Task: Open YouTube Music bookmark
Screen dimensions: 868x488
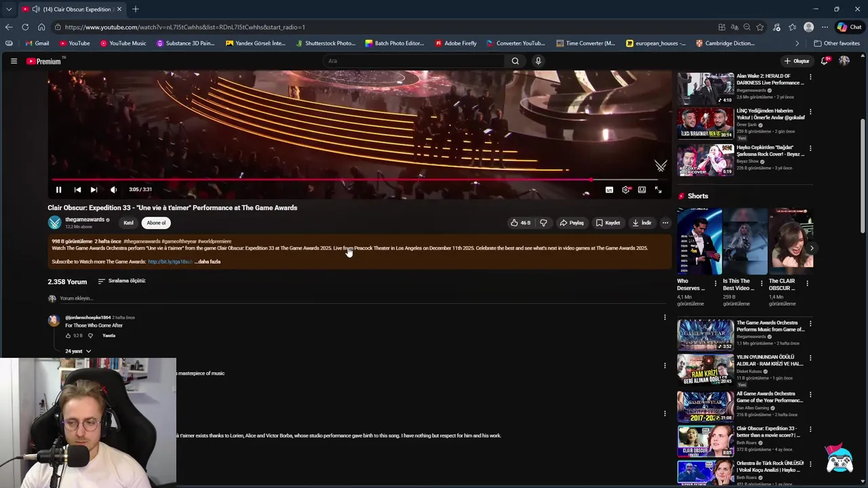Action: tap(123, 43)
